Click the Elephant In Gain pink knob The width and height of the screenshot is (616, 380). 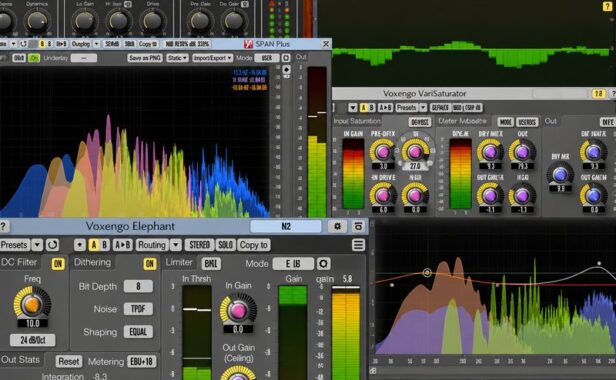coord(238,310)
